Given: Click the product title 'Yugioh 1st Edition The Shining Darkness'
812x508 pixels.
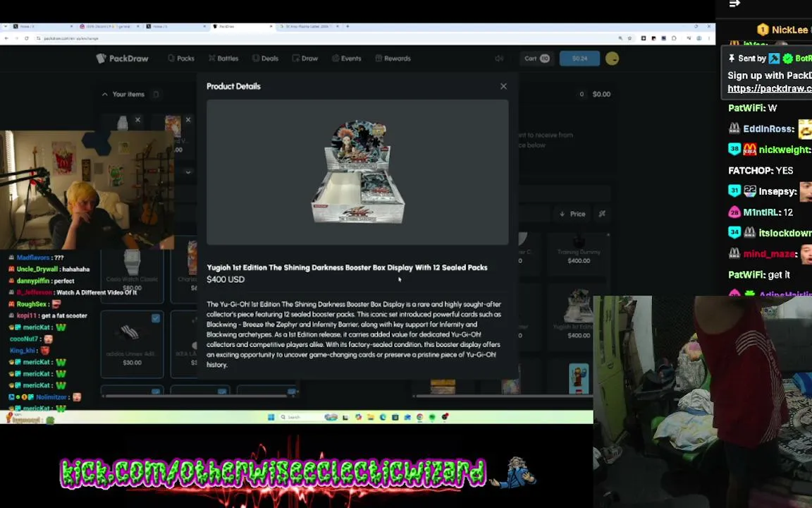Looking at the screenshot, I should [x=347, y=267].
